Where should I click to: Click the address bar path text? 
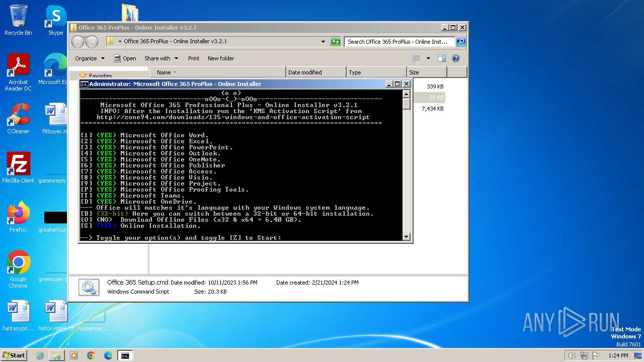175,42
